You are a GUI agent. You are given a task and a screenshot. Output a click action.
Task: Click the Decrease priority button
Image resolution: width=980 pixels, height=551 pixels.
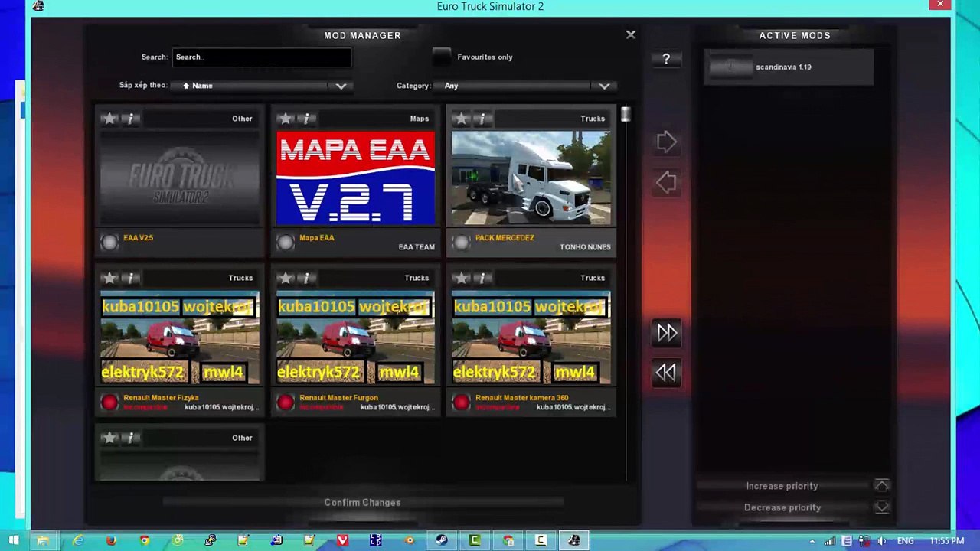tap(782, 507)
